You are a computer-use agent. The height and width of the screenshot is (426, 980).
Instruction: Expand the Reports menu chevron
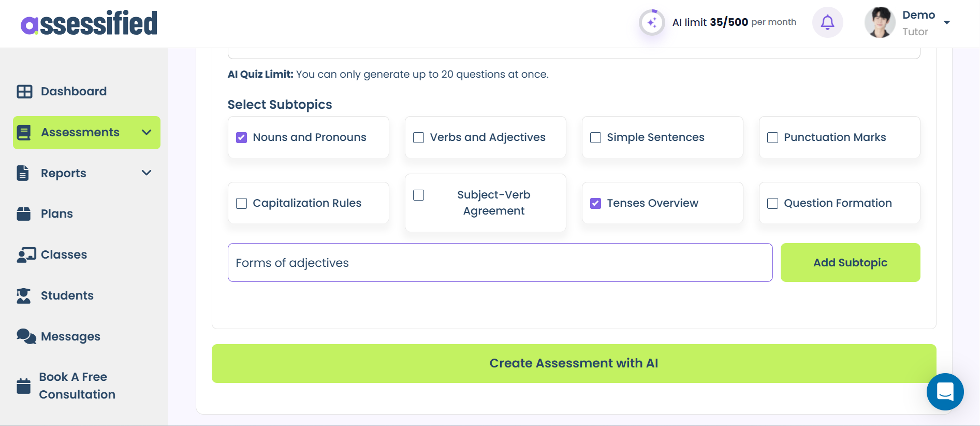tap(147, 173)
